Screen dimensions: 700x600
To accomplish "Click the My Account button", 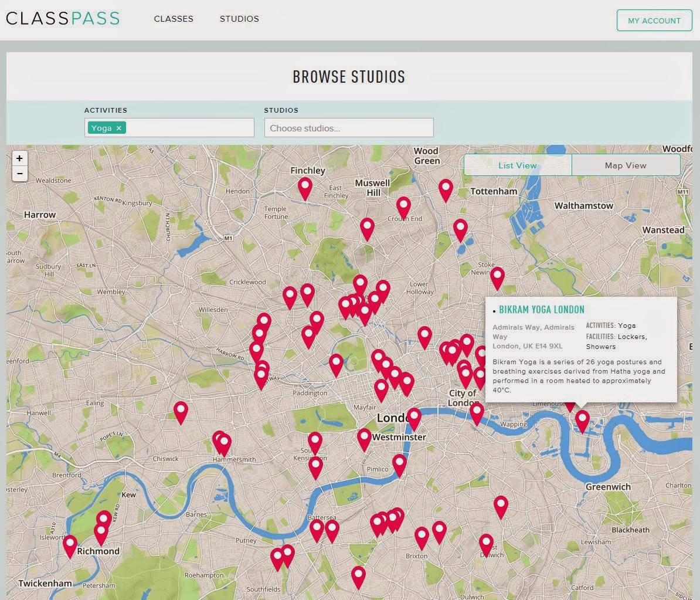I will coord(654,21).
